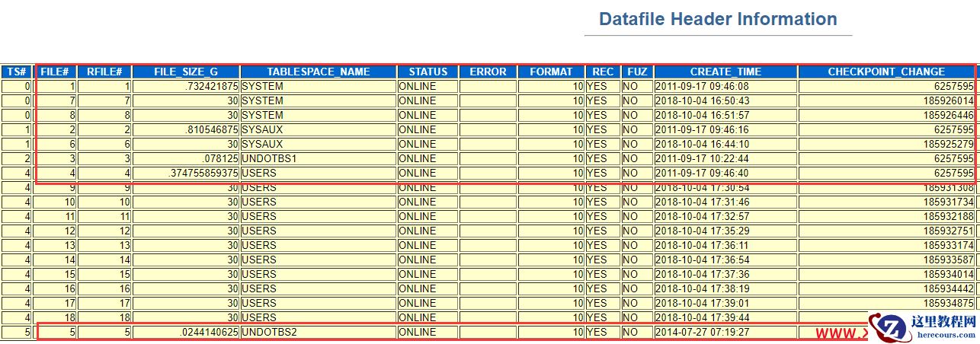Image resolution: width=980 pixels, height=344 pixels.
Task: Select checkpoint change value 185931734
Action: pyautogui.click(x=949, y=202)
